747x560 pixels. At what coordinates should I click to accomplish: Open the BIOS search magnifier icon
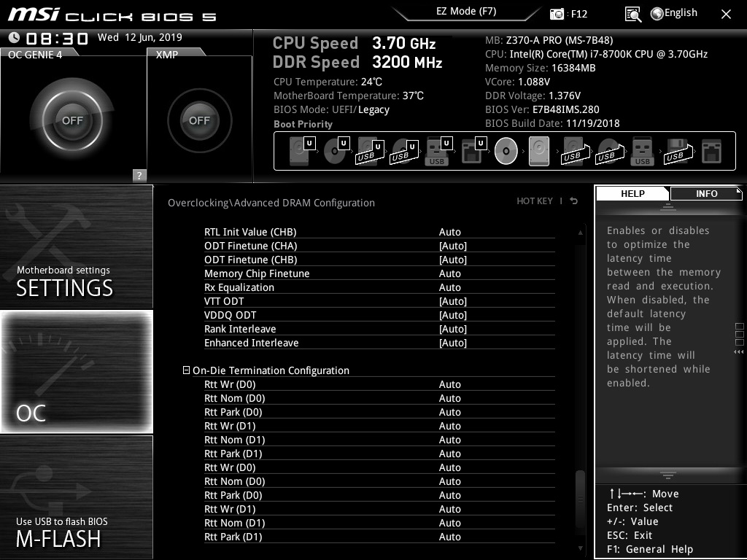pos(632,15)
